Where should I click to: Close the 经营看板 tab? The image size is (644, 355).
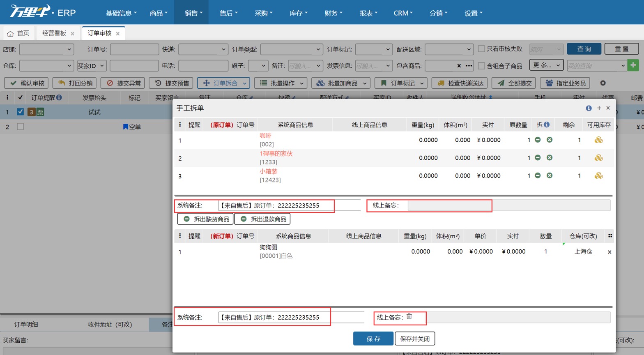coord(73,34)
